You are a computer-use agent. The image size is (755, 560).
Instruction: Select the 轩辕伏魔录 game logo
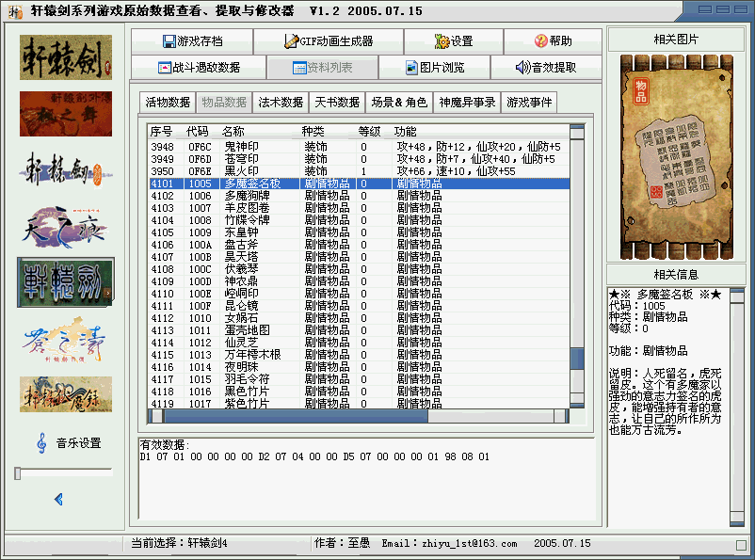(x=66, y=394)
